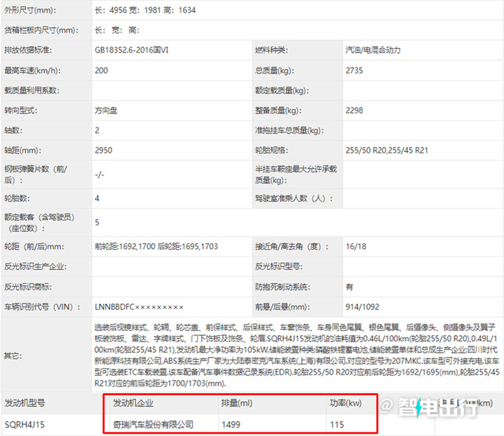Select steering type value 方向盘
The width and height of the screenshot is (504, 436).
click(x=106, y=110)
